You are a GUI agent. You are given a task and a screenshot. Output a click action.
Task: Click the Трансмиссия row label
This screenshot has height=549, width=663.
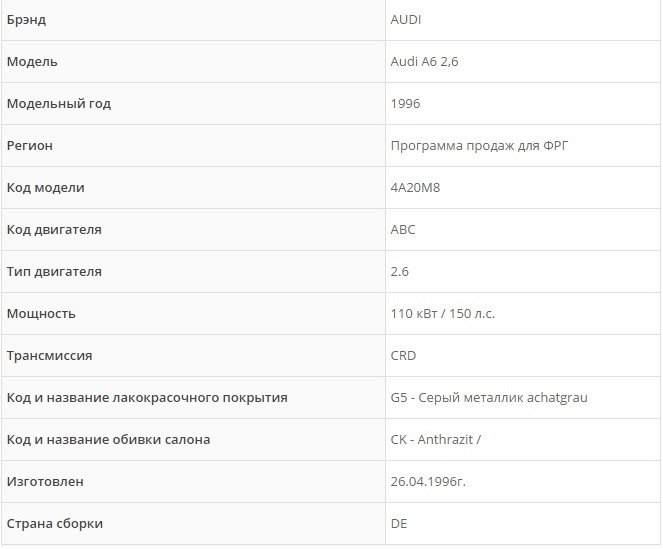[x=49, y=356]
